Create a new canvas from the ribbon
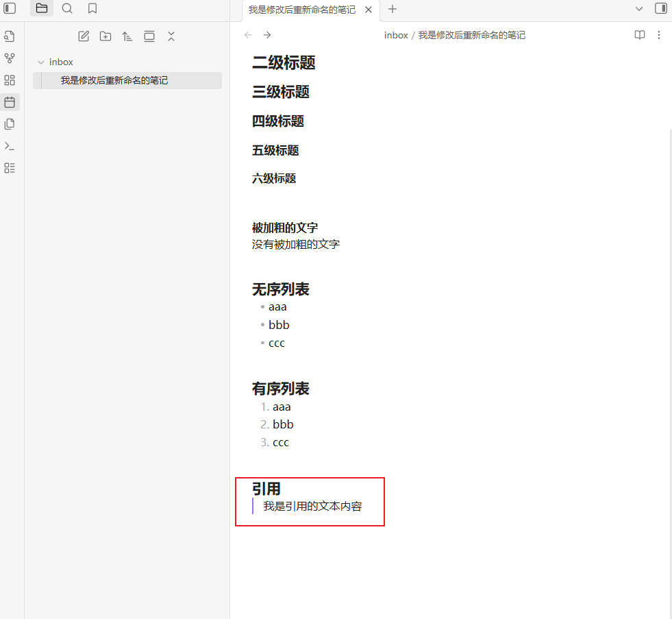 click(x=10, y=80)
